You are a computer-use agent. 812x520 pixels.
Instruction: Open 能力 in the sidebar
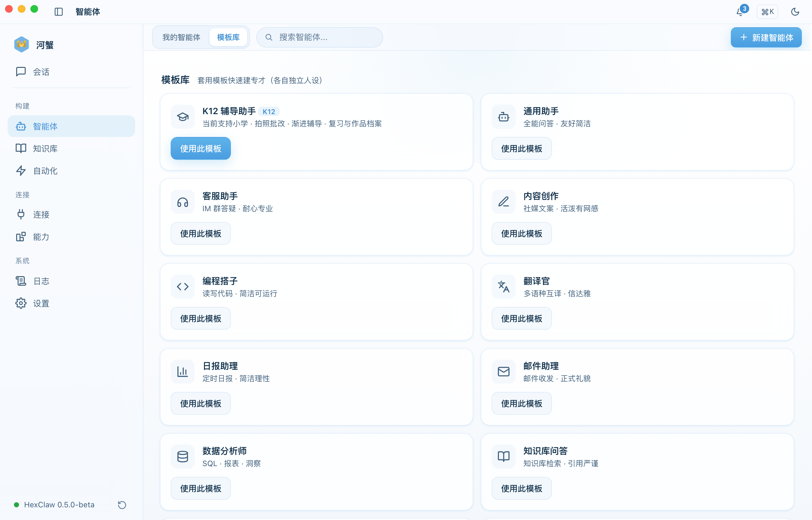click(x=71, y=237)
